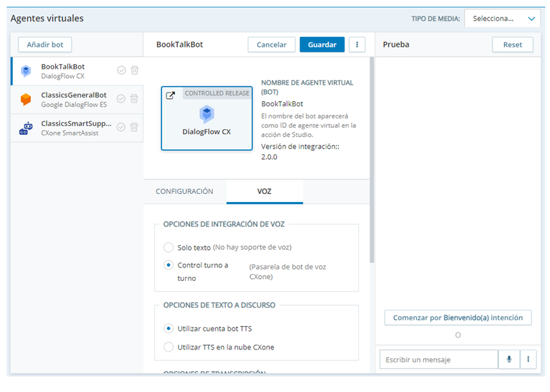Click the Agentes virtuales page heading
Screen dimensions: 550x392
click(x=47, y=18)
